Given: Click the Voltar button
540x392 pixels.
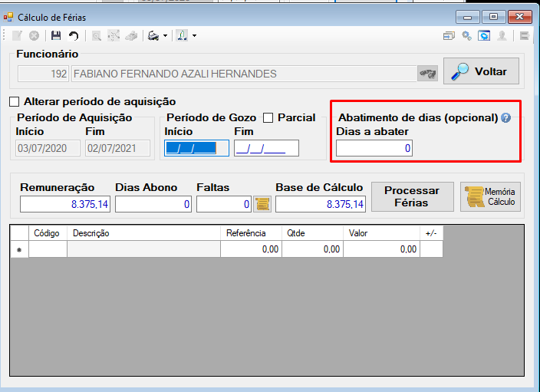Looking at the screenshot, I should (481, 71).
